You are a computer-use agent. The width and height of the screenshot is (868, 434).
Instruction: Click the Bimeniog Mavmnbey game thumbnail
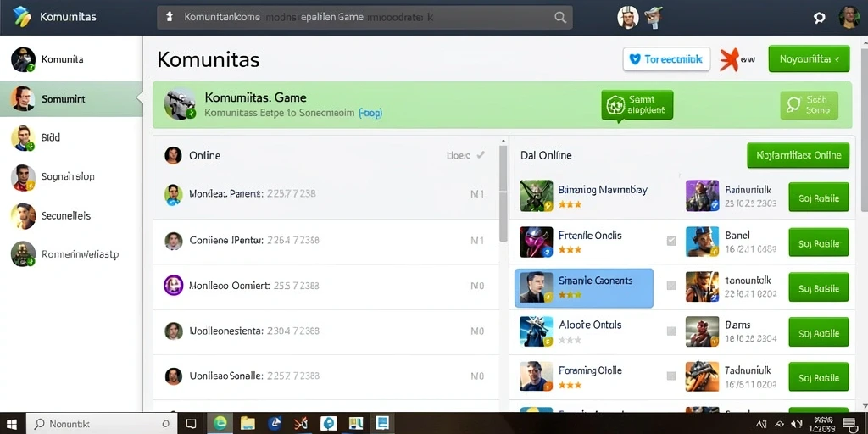537,196
